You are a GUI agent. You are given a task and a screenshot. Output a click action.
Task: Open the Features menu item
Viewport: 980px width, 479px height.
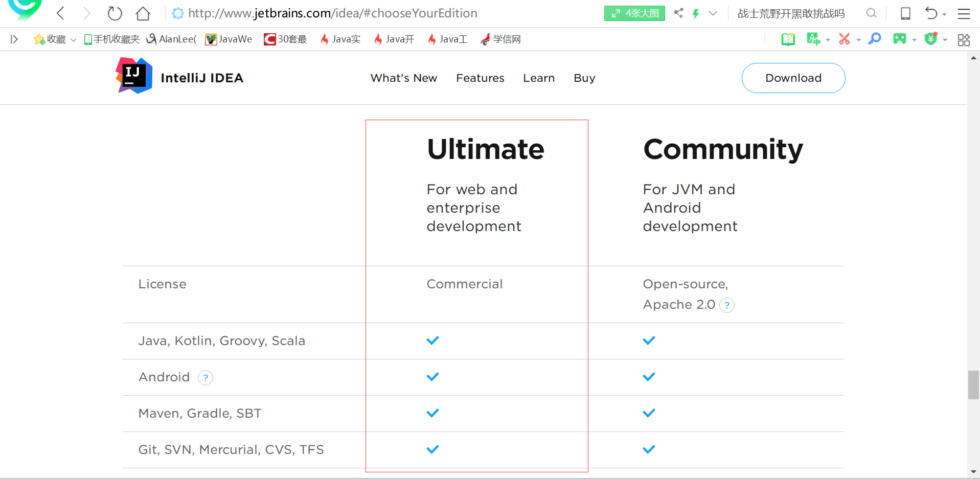[480, 78]
